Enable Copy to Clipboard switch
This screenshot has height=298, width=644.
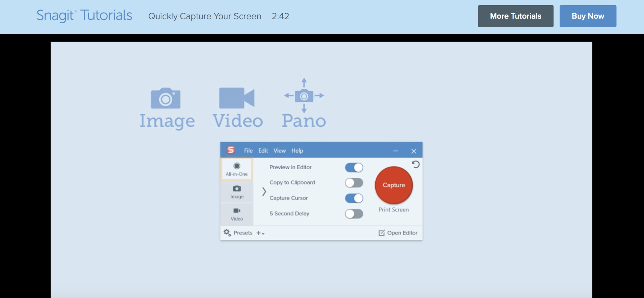[x=354, y=183]
